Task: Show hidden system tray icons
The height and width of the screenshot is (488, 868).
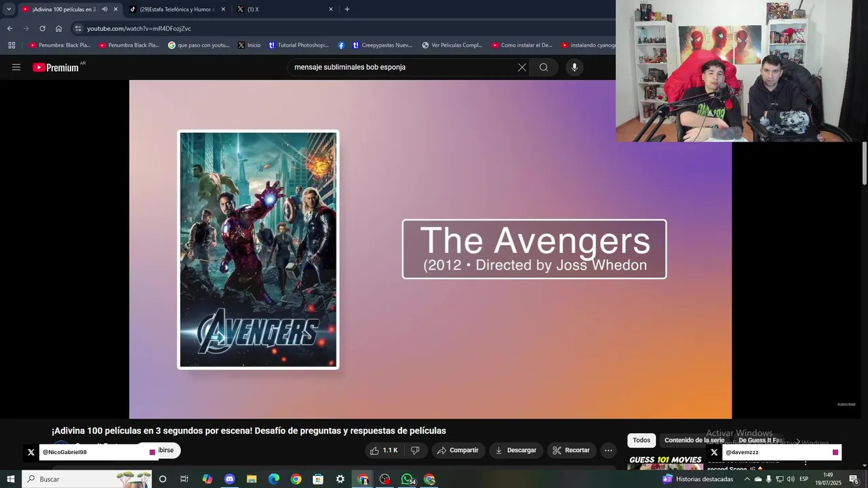Action: [x=747, y=479]
